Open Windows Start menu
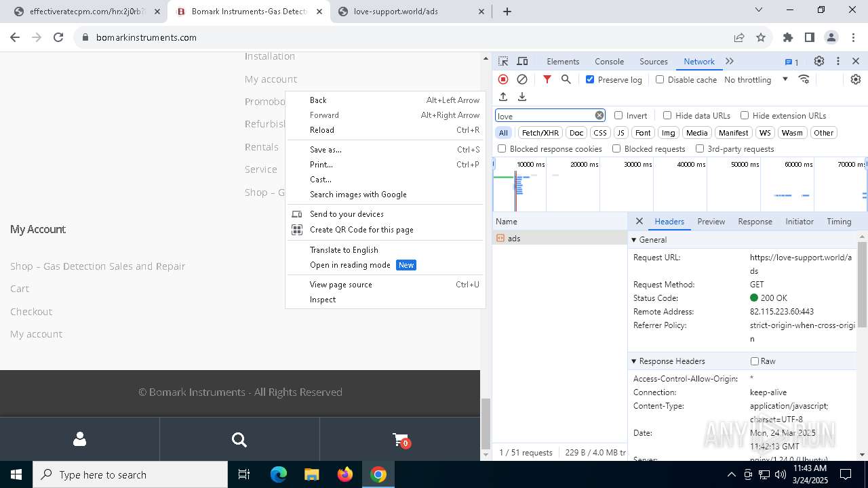The width and height of the screenshot is (868, 488). (x=16, y=474)
